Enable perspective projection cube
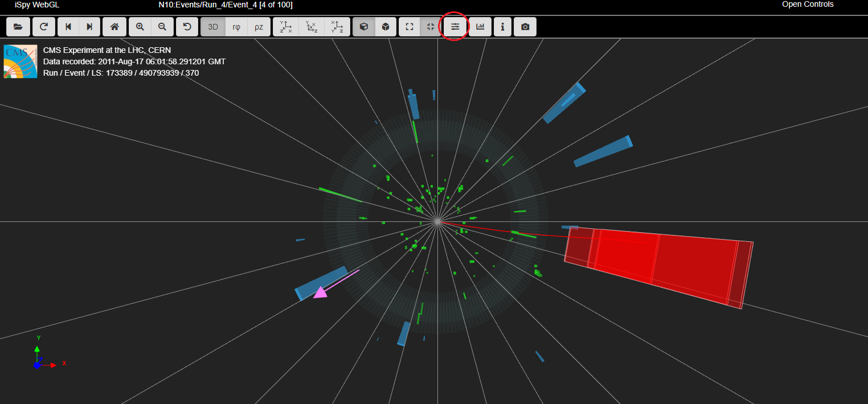This screenshot has height=404, width=868. click(x=364, y=27)
